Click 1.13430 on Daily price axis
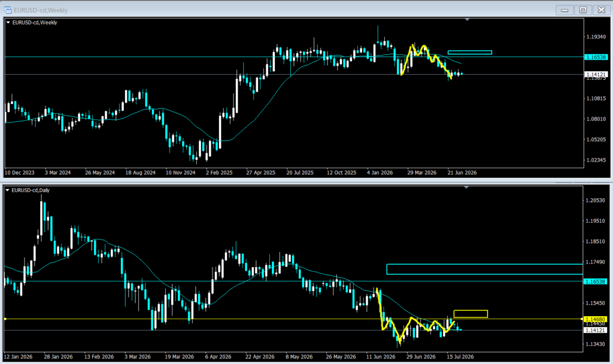This screenshot has height=364, width=613. [x=595, y=344]
